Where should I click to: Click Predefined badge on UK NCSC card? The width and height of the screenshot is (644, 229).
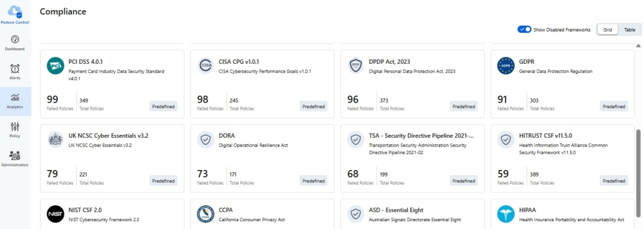[163, 181]
